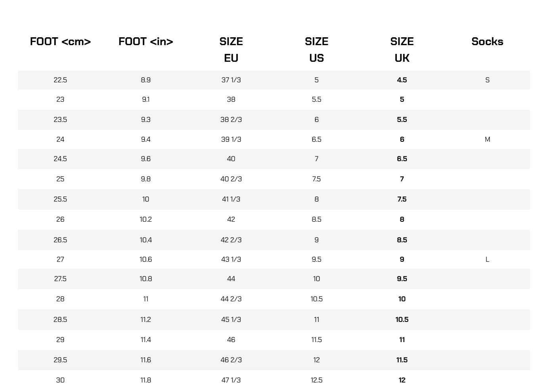Select the sock size M cell

pos(487,139)
